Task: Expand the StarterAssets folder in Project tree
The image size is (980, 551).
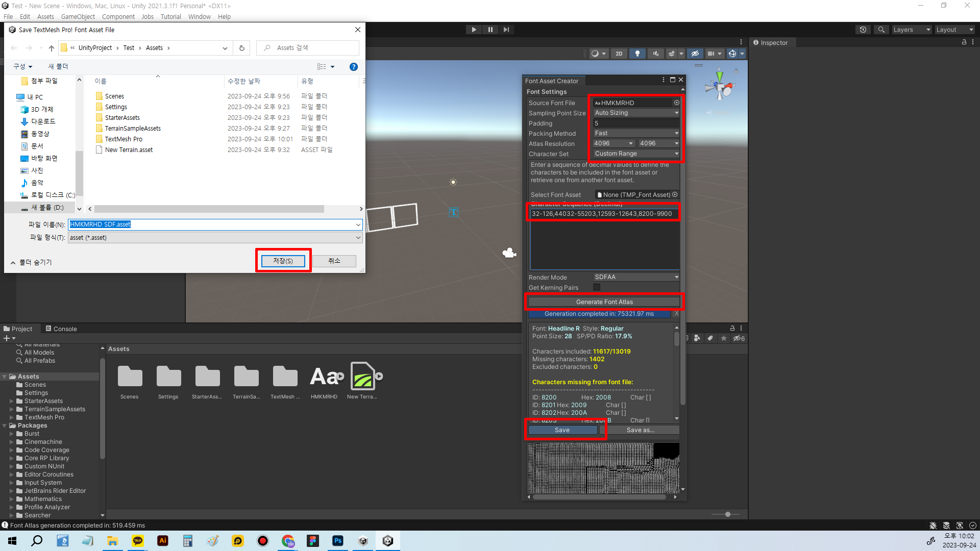Action: (12, 401)
